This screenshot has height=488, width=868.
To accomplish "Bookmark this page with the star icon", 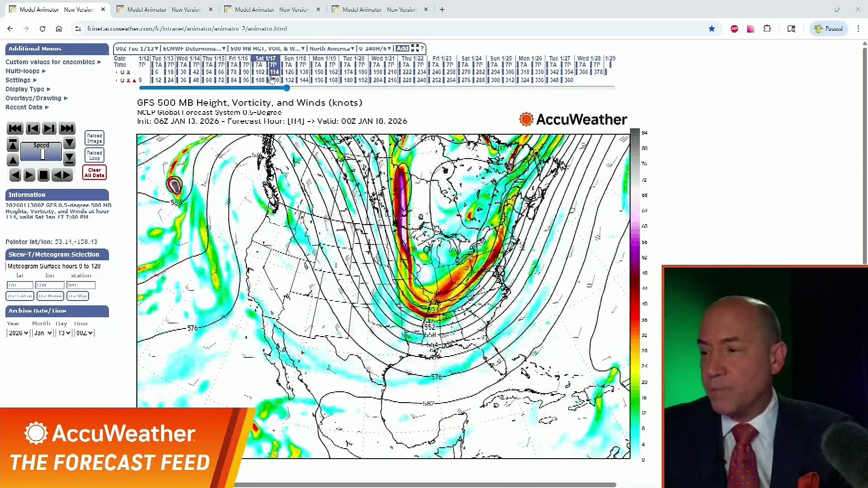I will point(712,28).
